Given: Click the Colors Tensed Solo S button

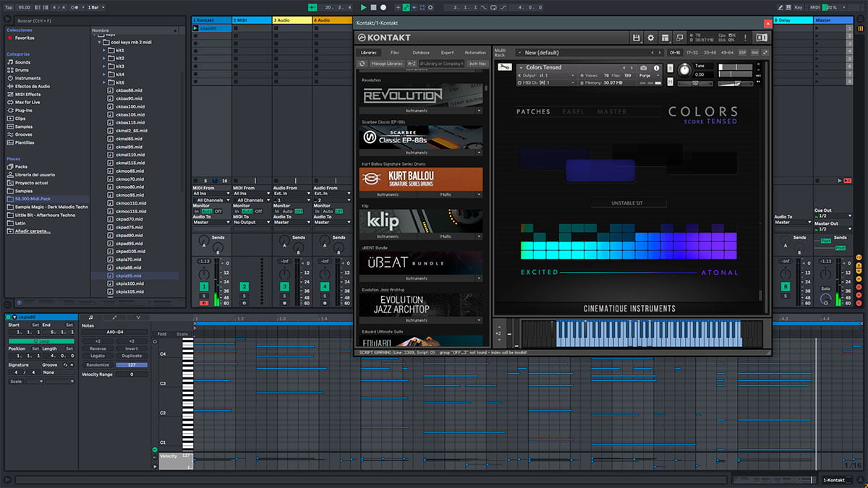Looking at the screenshot, I should click(669, 69).
